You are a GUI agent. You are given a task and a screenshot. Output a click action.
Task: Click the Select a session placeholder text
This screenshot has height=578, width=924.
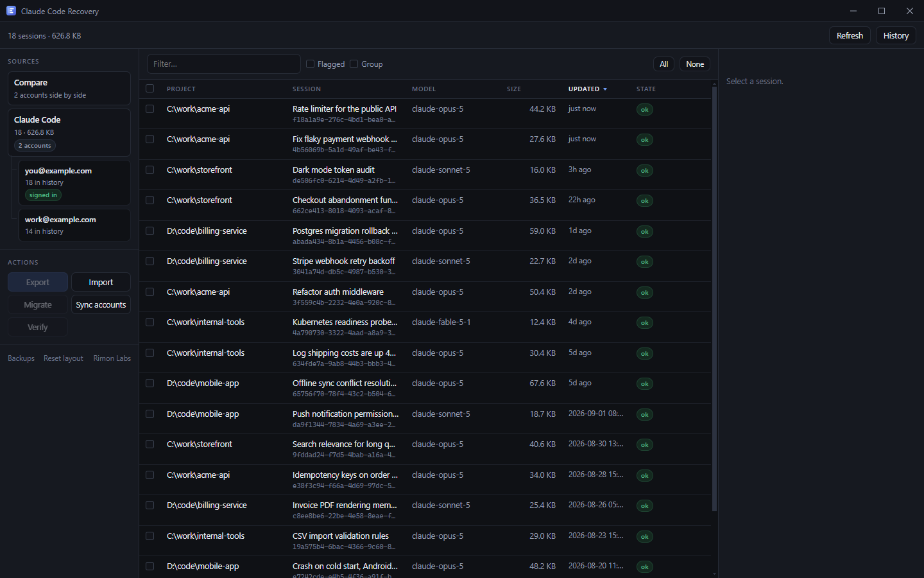[755, 82]
